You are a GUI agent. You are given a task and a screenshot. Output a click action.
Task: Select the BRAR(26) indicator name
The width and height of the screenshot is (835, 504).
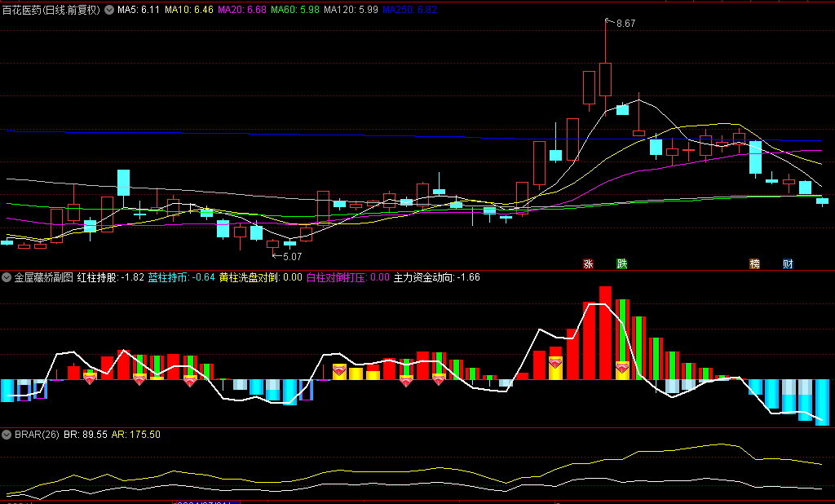click(37, 434)
